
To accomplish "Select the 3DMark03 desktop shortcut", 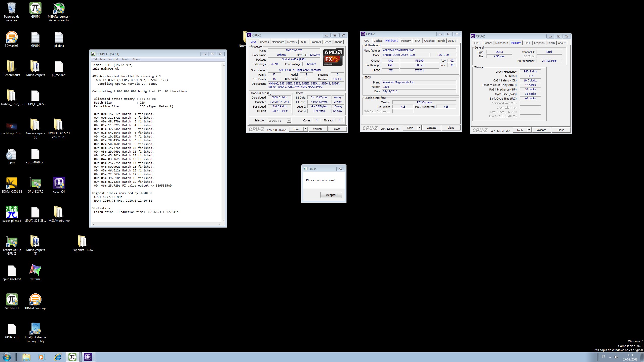I will [x=12, y=39].
